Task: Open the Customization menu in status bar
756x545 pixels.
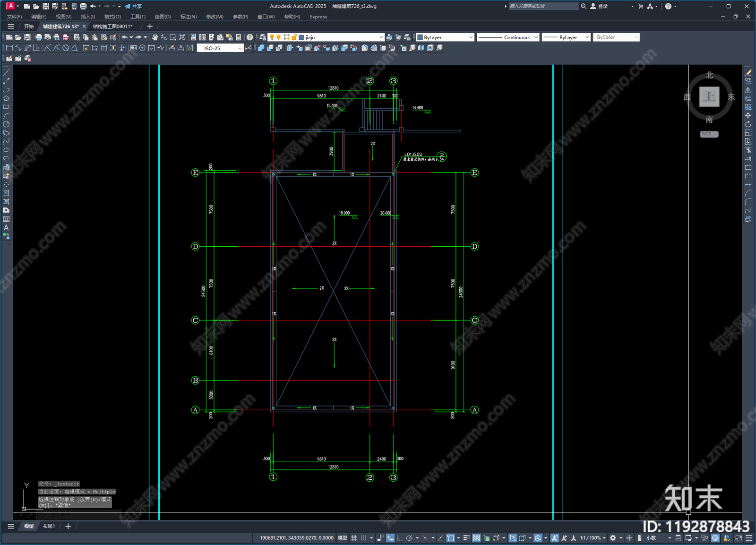Action: tap(749, 538)
